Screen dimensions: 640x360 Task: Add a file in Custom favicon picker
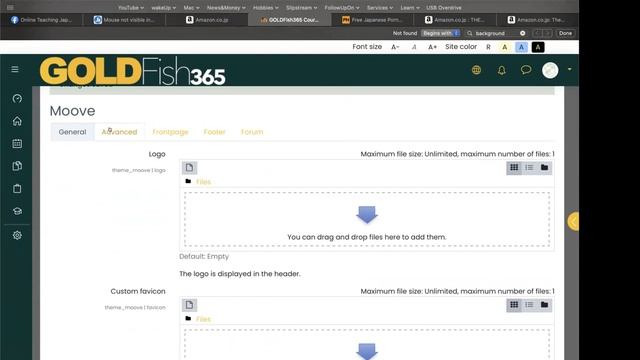(x=189, y=305)
